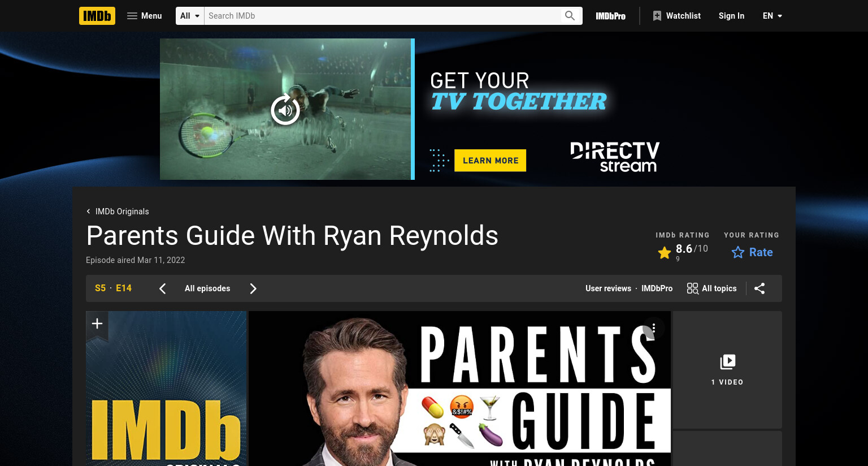Go to previous episode arrow
This screenshot has height=466, width=868.
162,288
